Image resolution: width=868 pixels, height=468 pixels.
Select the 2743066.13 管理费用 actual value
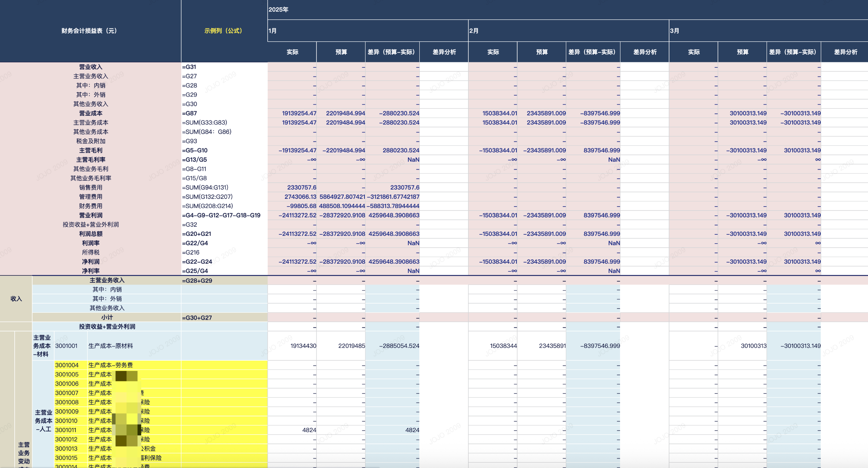tap(300, 197)
